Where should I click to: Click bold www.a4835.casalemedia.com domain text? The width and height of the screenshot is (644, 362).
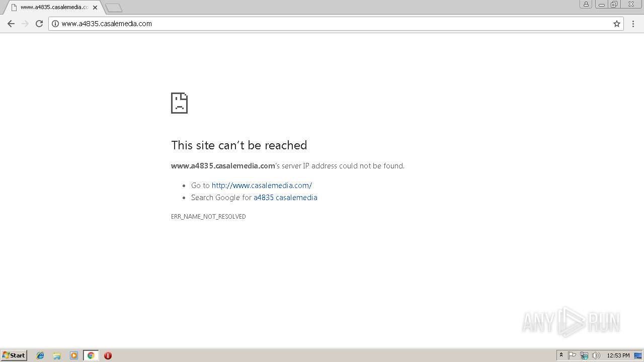223,166
